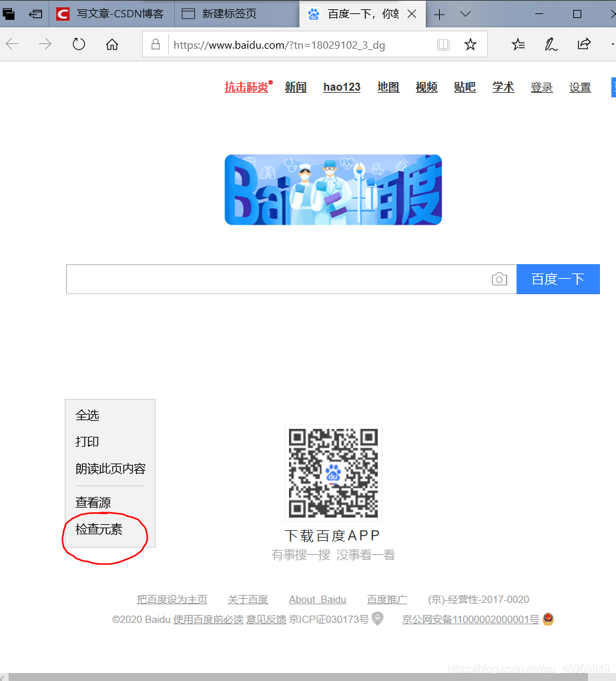Screen dimensions: 616x681
Task: Open 设置 settings link
Action: pos(580,87)
